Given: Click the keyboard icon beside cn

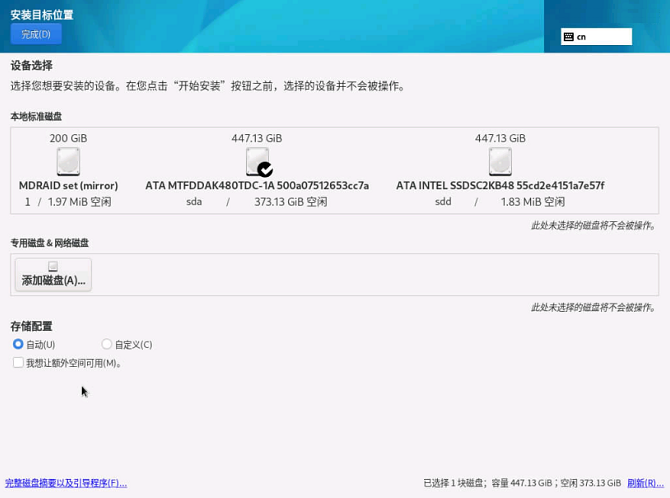Looking at the screenshot, I should (569, 37).
